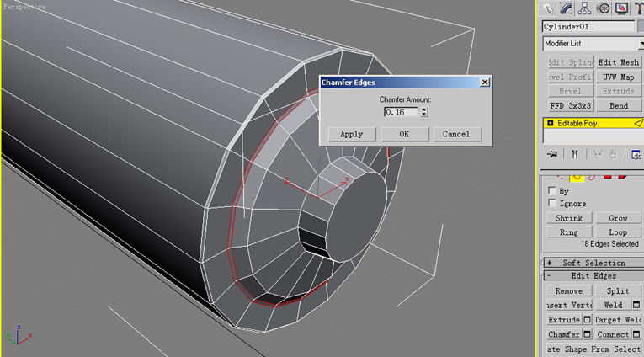
Task: Open the Display command panel tab
Action: 621,8
